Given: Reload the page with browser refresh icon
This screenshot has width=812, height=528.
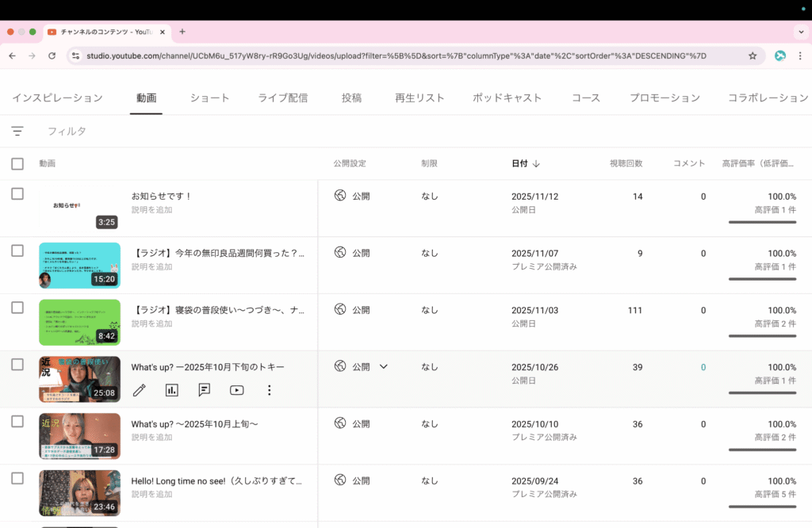Looking at the screenshot, I should 52,56.
